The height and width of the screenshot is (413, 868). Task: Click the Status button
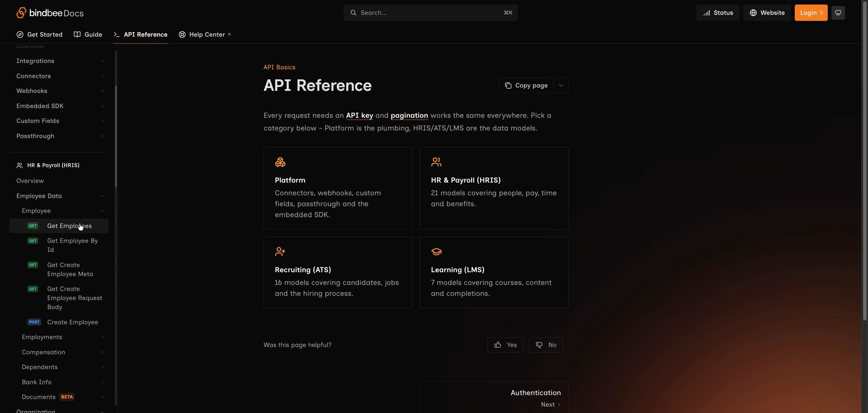[x=718, y=13]
